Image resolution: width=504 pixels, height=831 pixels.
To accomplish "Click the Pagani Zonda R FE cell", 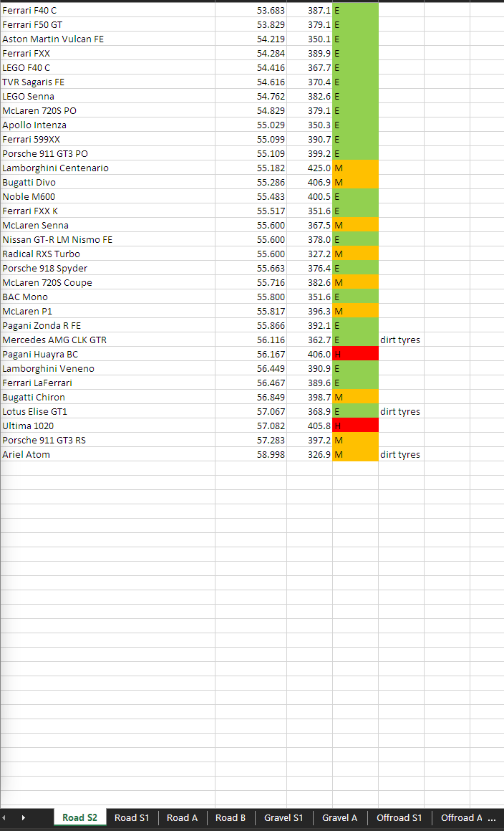I will [x=108, y=325].
